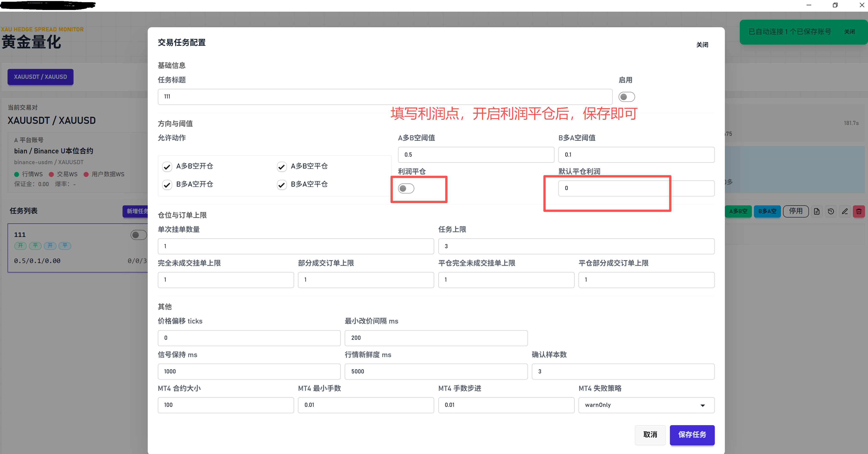Uncheck the A多B空开仓 checkbox

click(x=167, y=167)
